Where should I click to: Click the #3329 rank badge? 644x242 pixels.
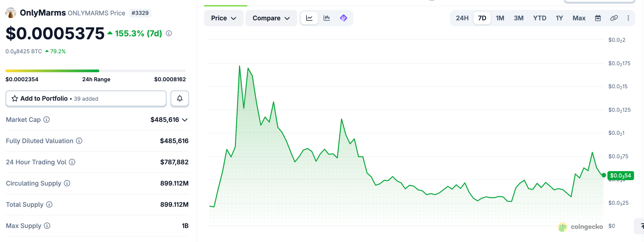pos(140,13)
